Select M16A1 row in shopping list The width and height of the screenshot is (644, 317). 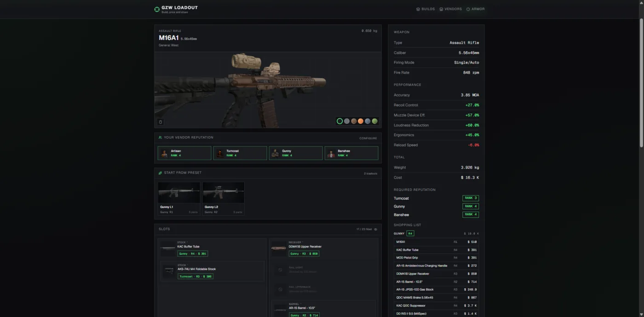point(436,242)
